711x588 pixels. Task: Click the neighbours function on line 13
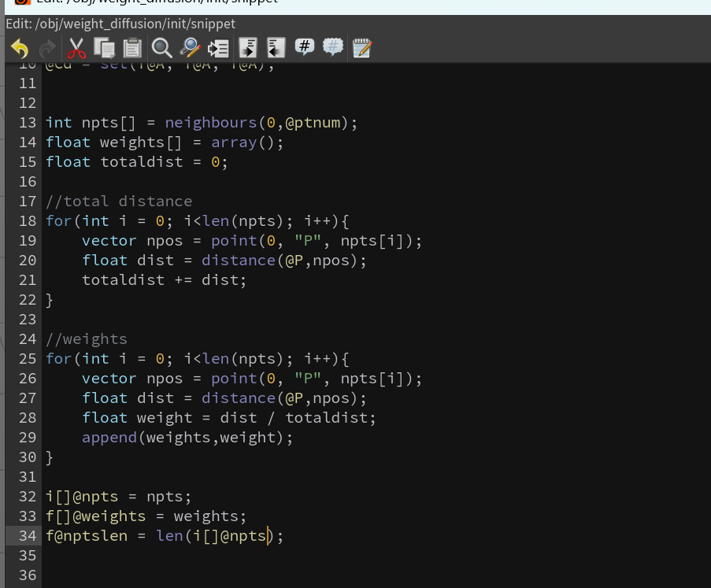coord(211,123)
